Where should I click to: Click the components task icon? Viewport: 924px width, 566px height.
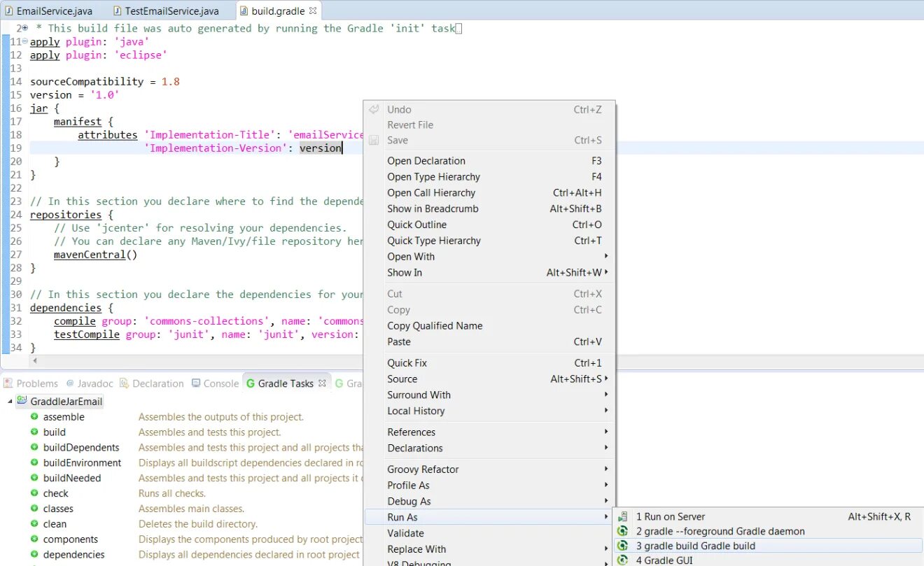pyautogui.click(x=34, y=539)
